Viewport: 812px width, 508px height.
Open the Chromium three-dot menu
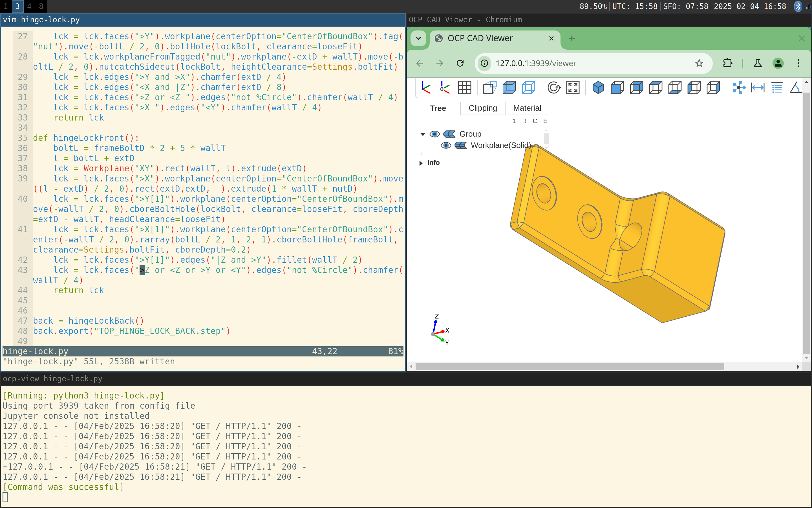(798, 63)
